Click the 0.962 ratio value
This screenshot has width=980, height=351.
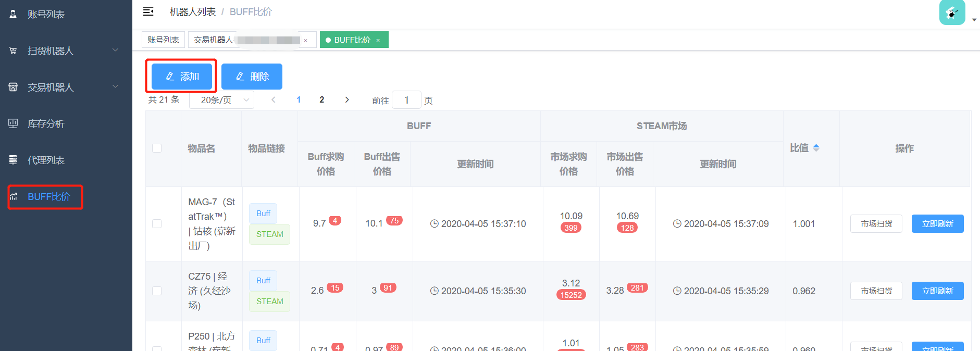[804, 291]
